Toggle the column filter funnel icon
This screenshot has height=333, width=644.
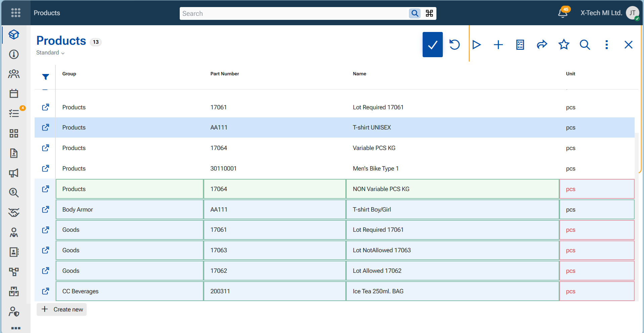(x=45, y=77)
